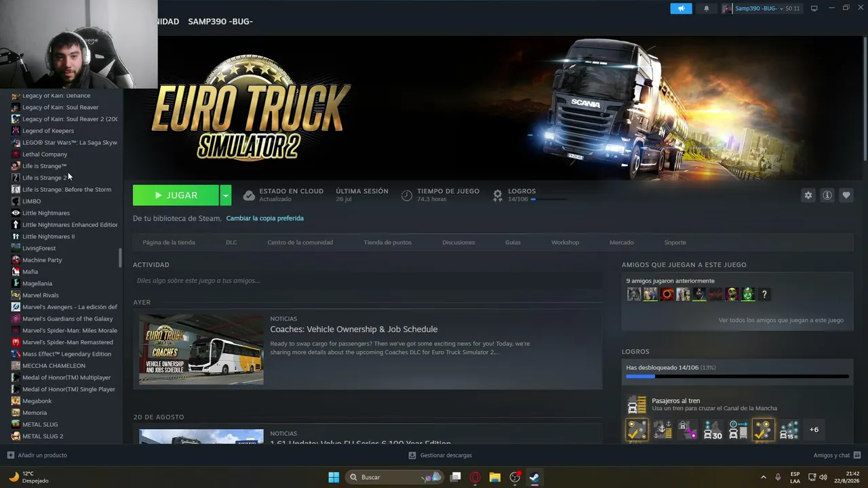Screen dimensions: 868x488
Task: Open the achievement icon showing 15
Action: 789,430
